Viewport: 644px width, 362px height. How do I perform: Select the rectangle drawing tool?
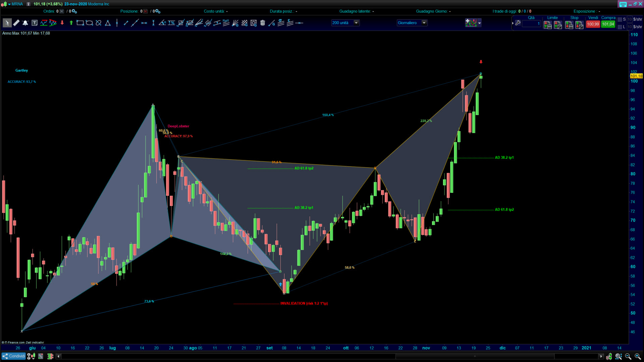click(x=80, y=23)
